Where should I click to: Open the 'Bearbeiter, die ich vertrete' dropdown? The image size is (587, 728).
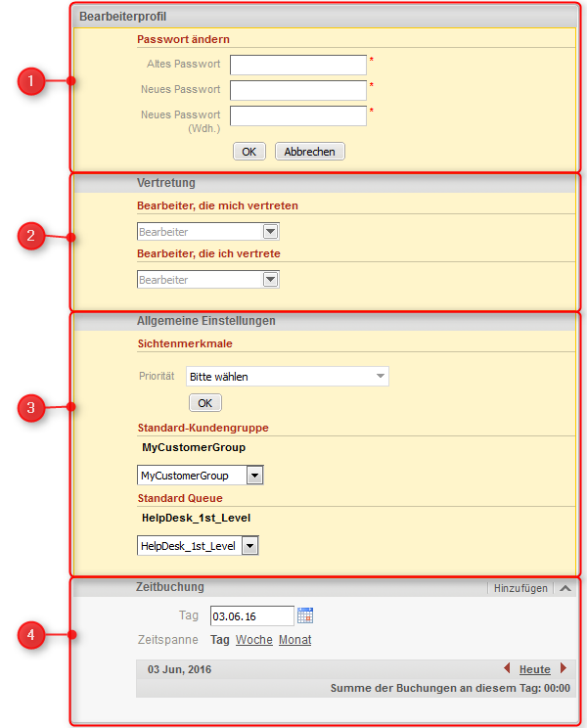207,280
